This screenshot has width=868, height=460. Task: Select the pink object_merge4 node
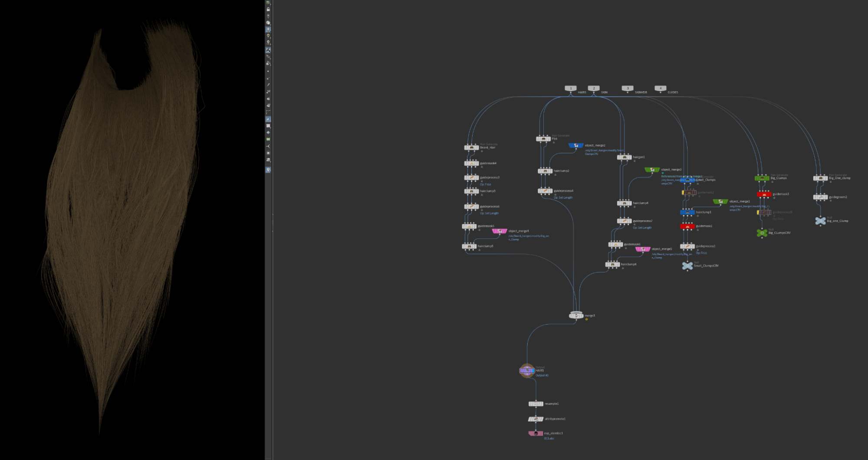point(500,231)
